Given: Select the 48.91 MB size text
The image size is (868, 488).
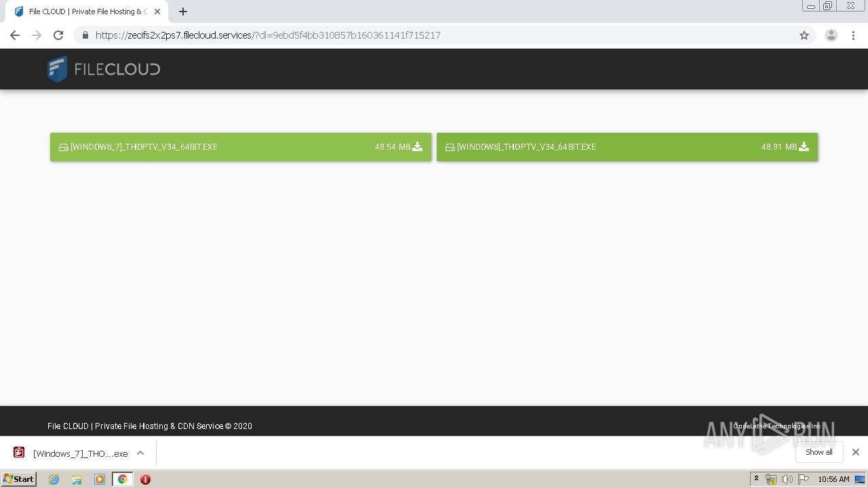Looking at the screenshot, I should click(x=779, y=147).
